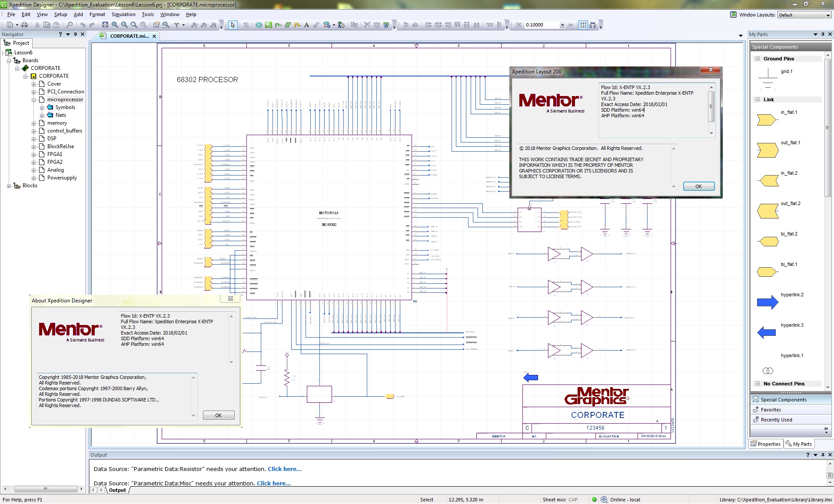The height and width of the screenshot is (504, 834).
Task: Click 'Click here...' link for Parametric Data:Resistor
Action: [284, 469]
